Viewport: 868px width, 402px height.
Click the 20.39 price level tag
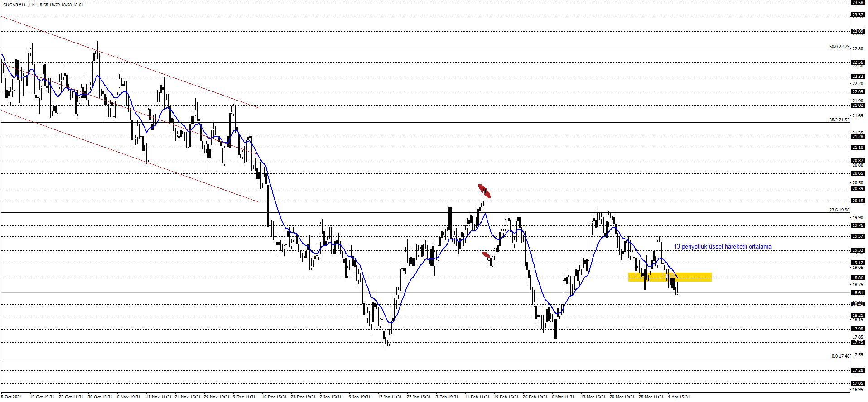coord(858,188)
